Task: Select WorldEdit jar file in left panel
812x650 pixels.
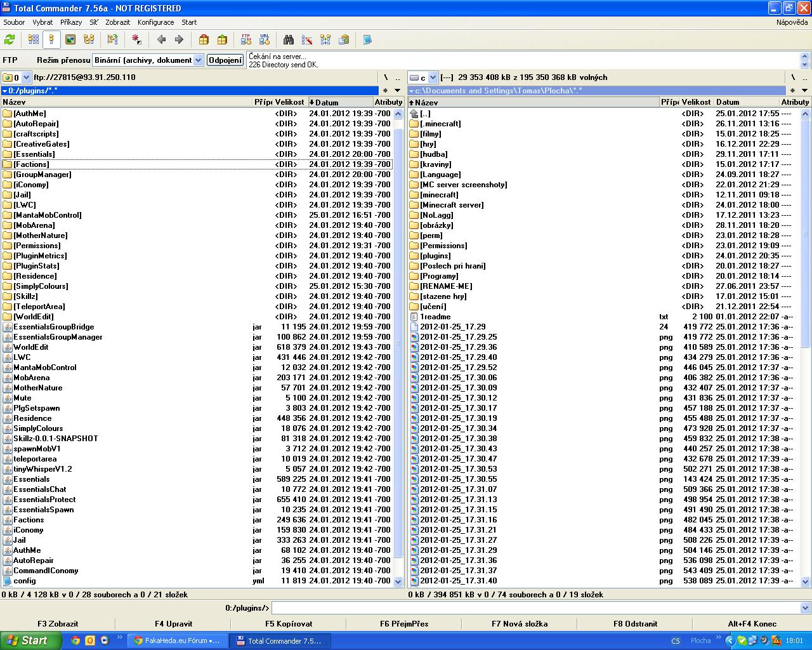Action: [197, 347]
